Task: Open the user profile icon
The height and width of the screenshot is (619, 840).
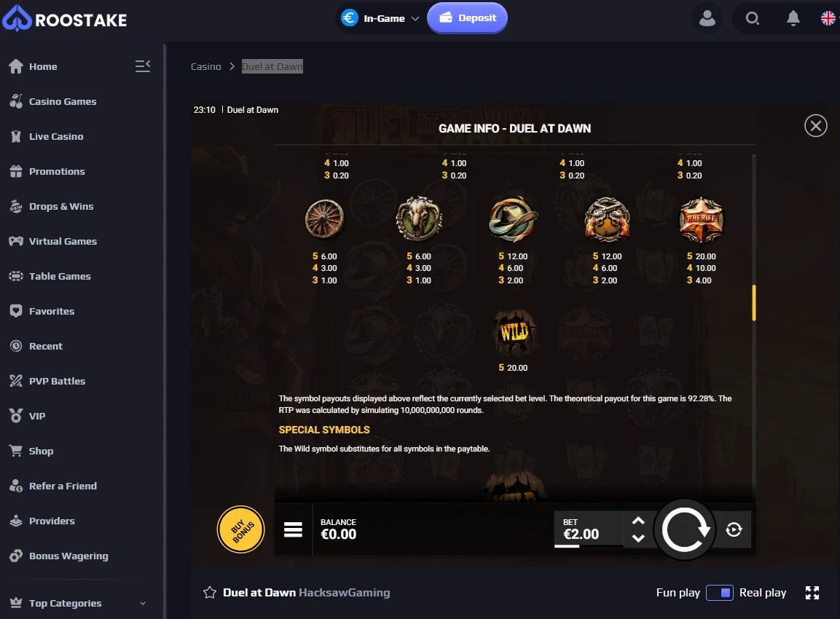Action: (707, 19)
